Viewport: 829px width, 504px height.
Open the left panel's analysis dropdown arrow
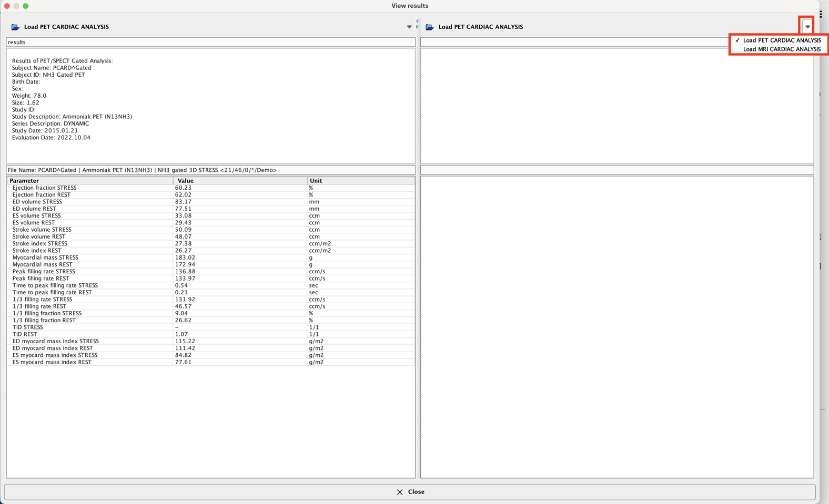[x=409, y=27]
